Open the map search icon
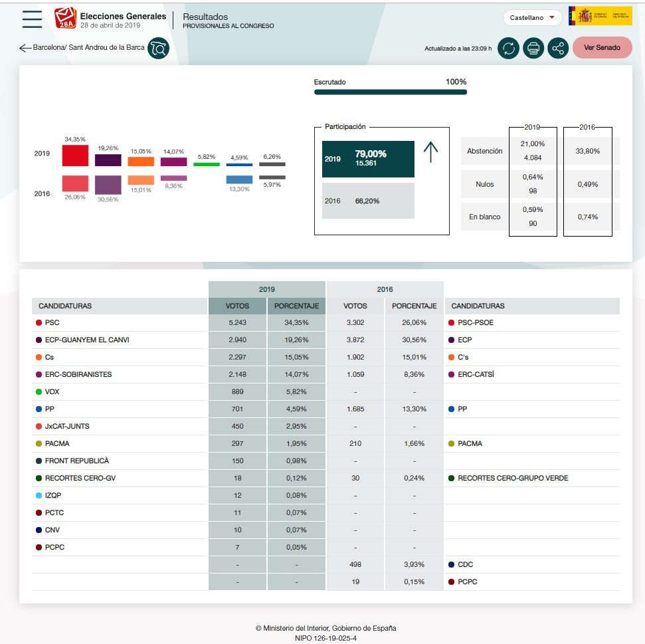Image resolution: width=645 pixels, height=644 pixels. point(159,48)
